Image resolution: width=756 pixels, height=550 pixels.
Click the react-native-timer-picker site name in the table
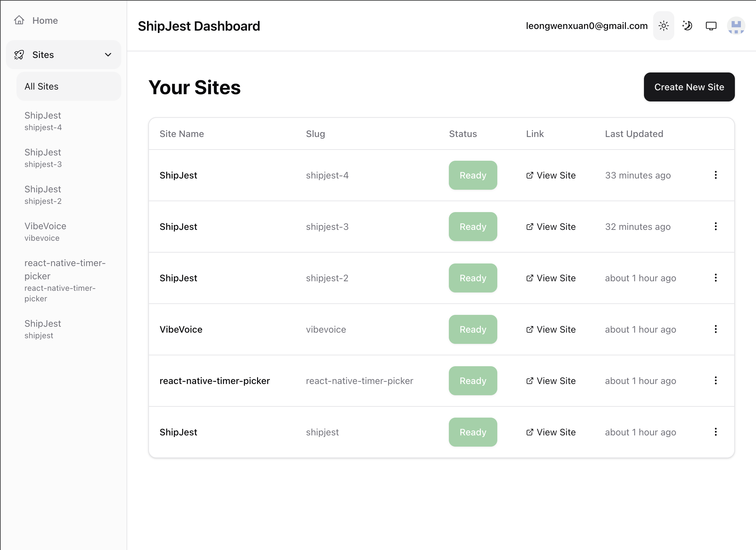(x=214, y=381)
